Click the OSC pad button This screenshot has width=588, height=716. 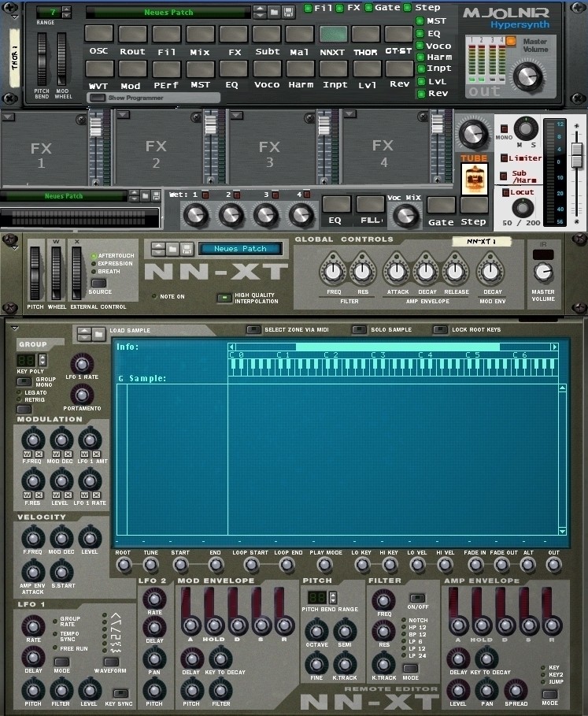[x=99, y=33]
